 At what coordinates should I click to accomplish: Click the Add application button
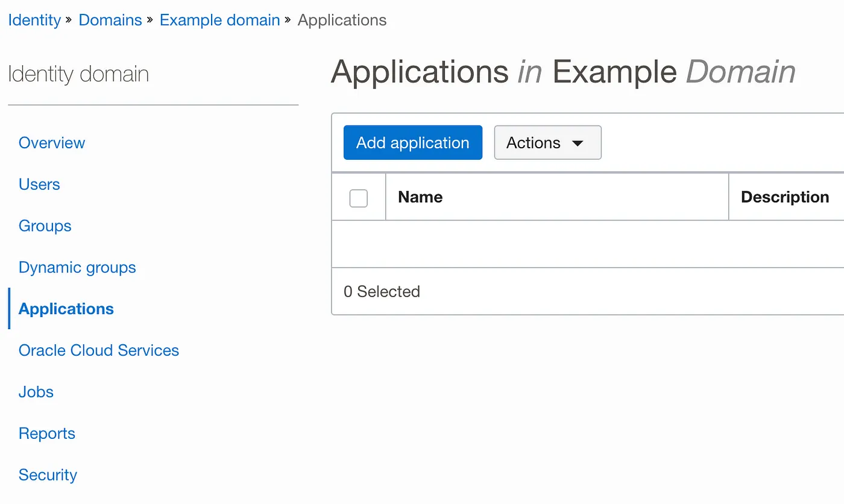point(412,143)
